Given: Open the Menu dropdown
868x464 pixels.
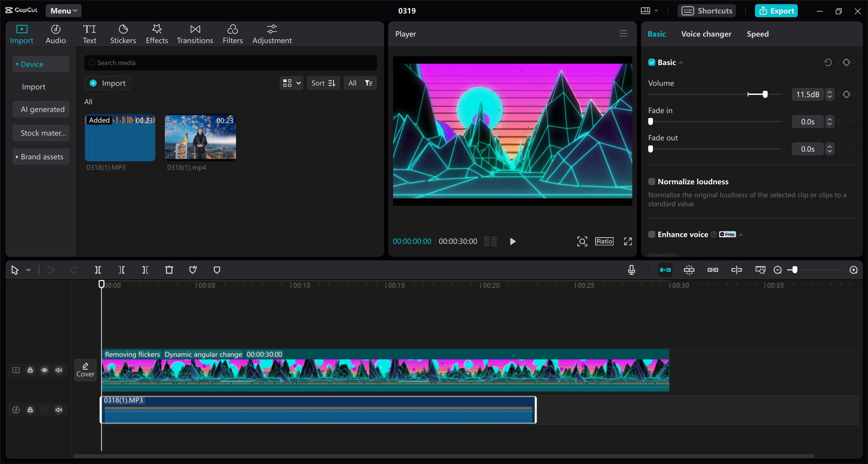Looking at the screenshot, I should click(x=64, y=11).
